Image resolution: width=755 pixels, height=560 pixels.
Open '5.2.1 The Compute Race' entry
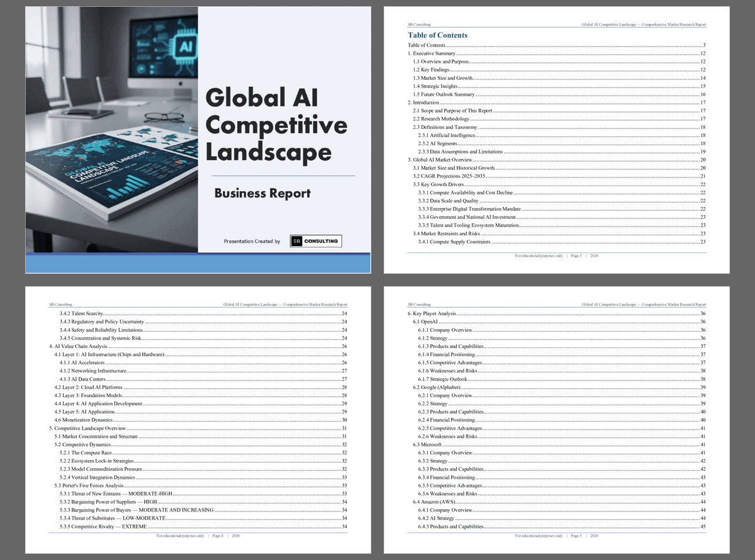85,452
